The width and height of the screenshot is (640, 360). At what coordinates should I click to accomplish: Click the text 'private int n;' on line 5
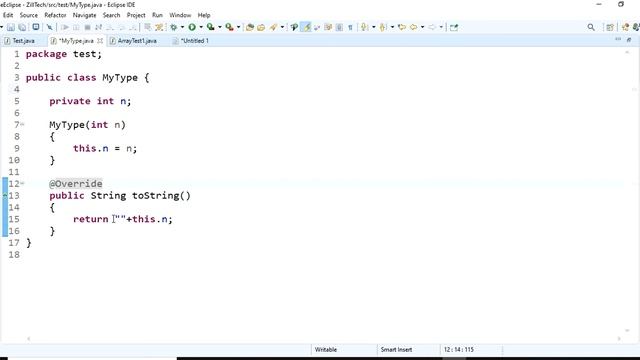pyautogui.click(x=90, y=101)
